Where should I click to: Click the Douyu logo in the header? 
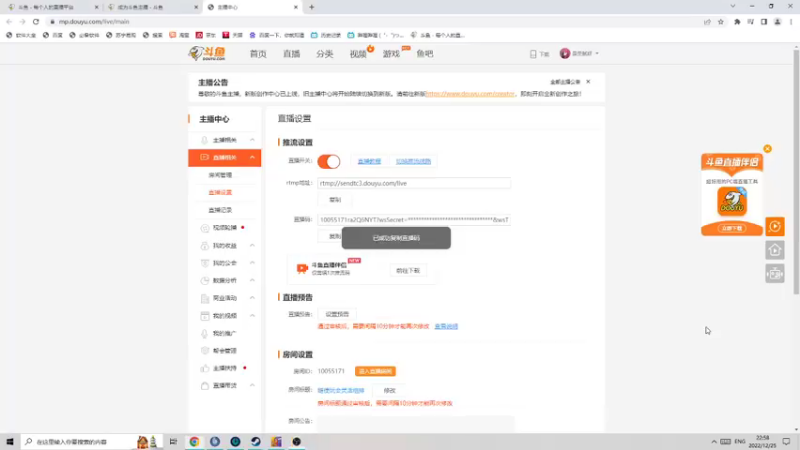(207, 53)
